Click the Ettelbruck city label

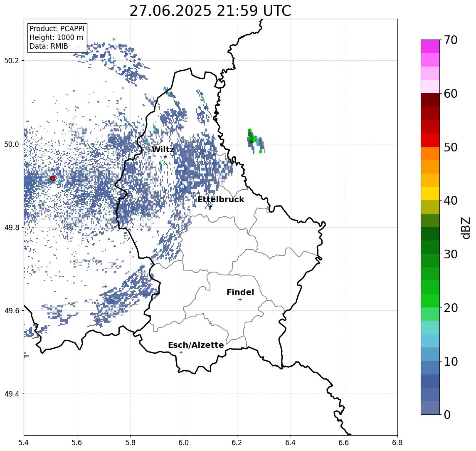click(221, 199)
